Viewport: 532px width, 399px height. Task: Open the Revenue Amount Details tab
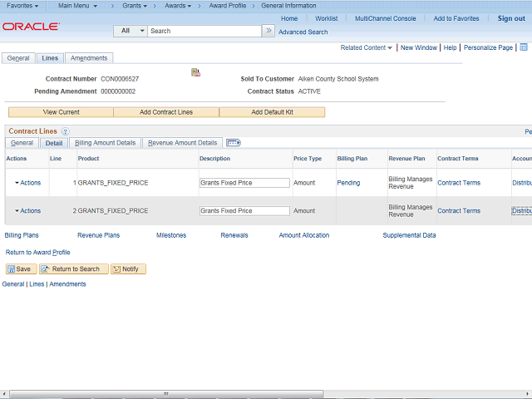click(183, 143)
